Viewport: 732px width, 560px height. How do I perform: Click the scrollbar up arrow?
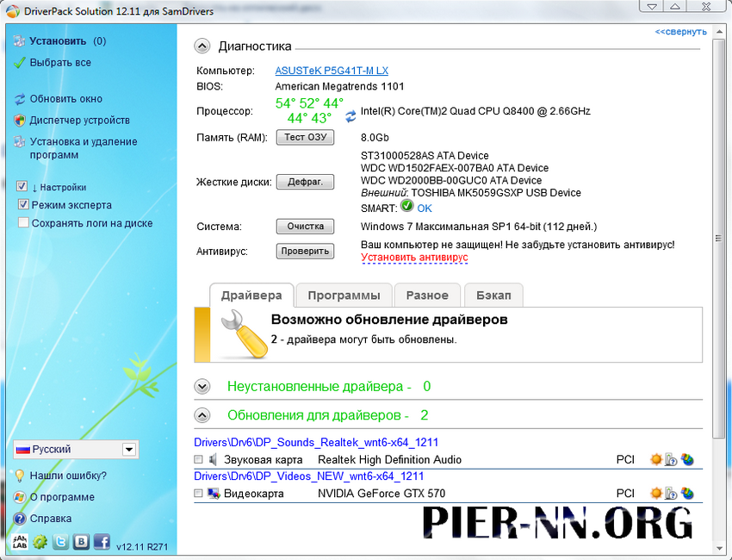[718, 32]
